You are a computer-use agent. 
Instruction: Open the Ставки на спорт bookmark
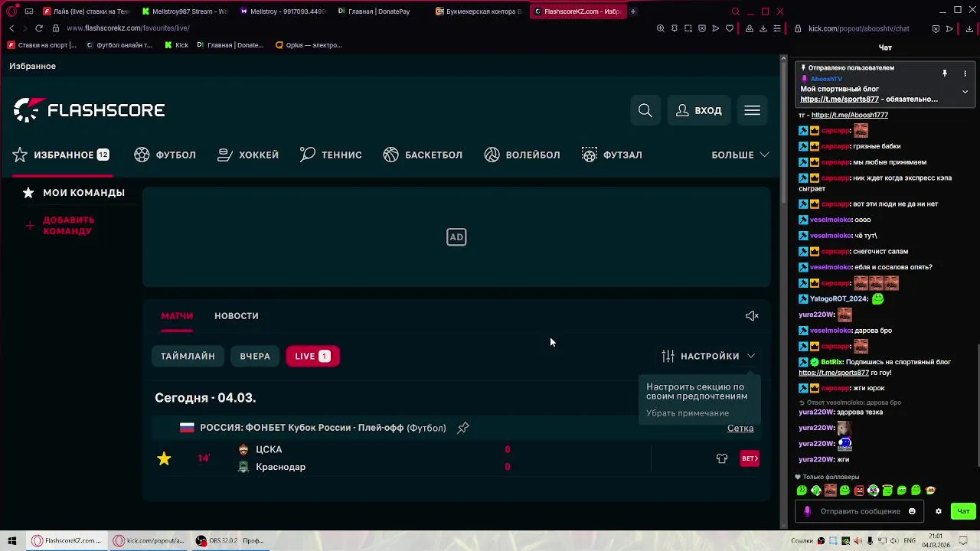[42, 45]
